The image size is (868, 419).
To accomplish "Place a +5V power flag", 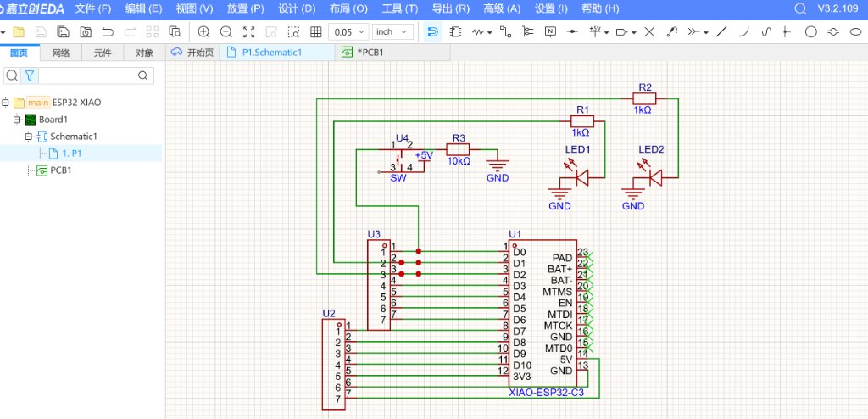I will click(x=596, y=32).
